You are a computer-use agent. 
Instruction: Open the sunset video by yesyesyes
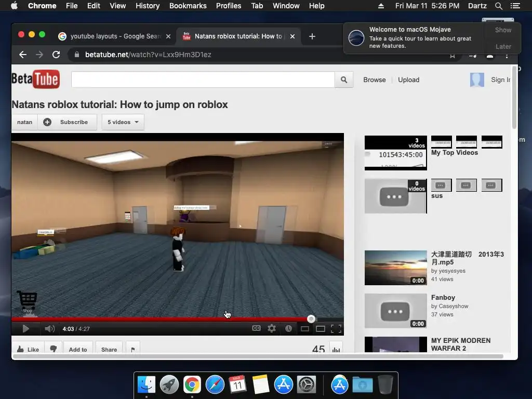click(x=395, y=268)
